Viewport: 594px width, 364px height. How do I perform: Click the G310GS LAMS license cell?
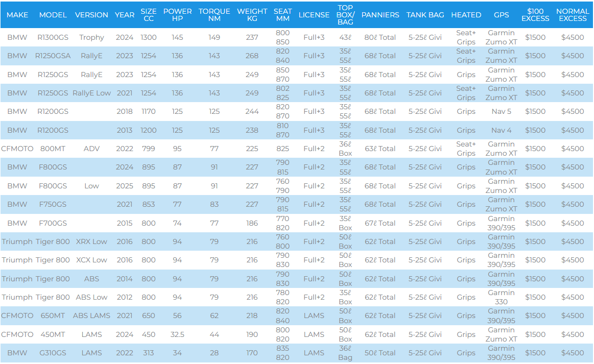click(x=314, y=353)
